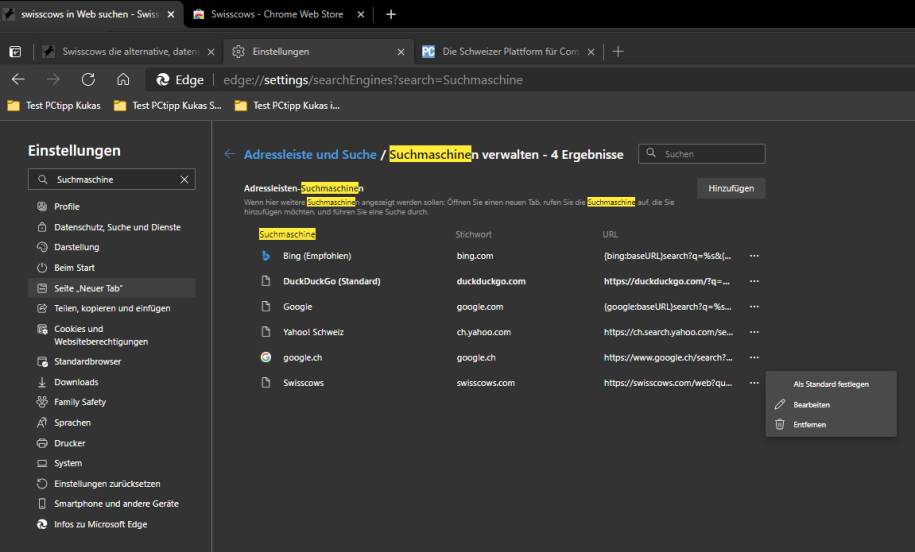The height and width of the screenshot is (552, 915).
Task: Click the Suchmaschine column header
Action: click(x=287, y=235)
